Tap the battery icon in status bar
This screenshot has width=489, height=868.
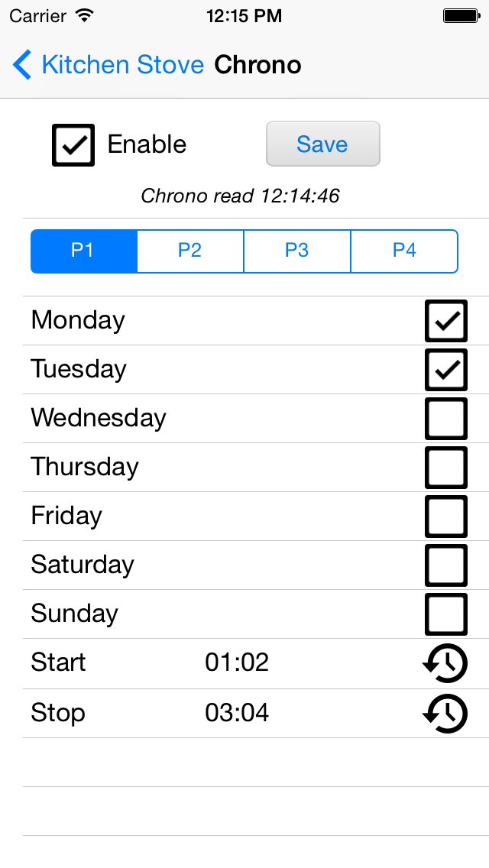click(x=461, y=15)
